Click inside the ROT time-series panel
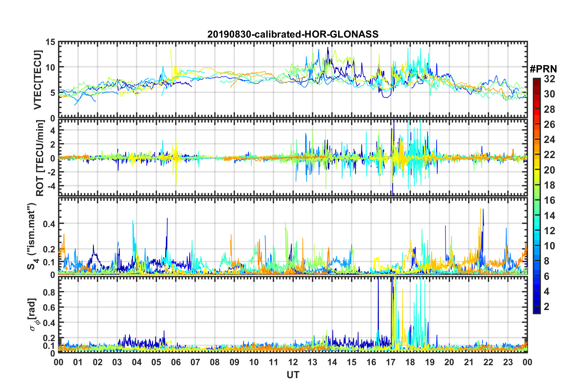This screenshot has width=586, height=392. click(293, 158)
